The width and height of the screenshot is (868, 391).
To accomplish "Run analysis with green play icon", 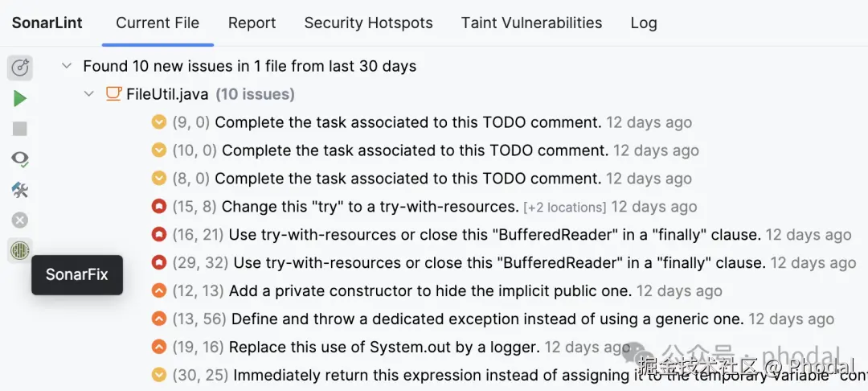I will pyautogui.click(x=20, y=98).
